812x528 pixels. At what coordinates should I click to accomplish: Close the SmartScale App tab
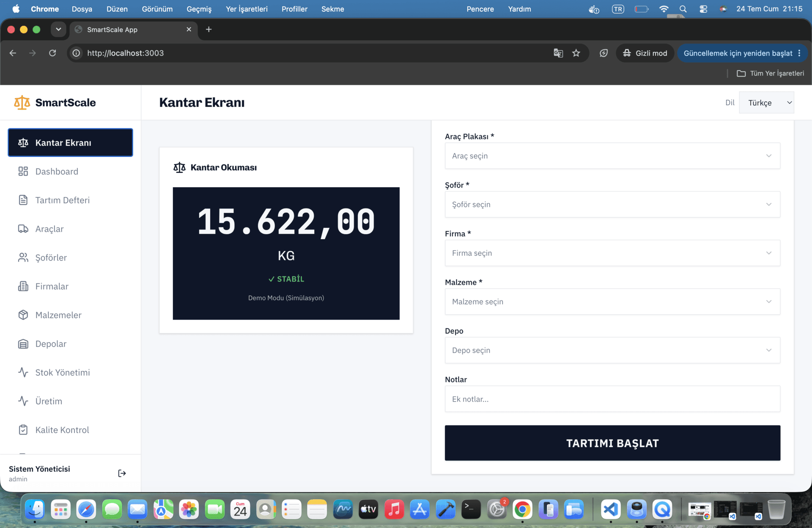point(189,29)
